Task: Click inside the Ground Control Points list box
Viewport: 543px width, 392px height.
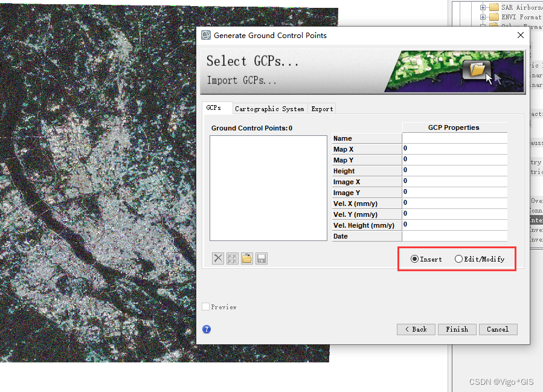Action: tap(268, 188)
